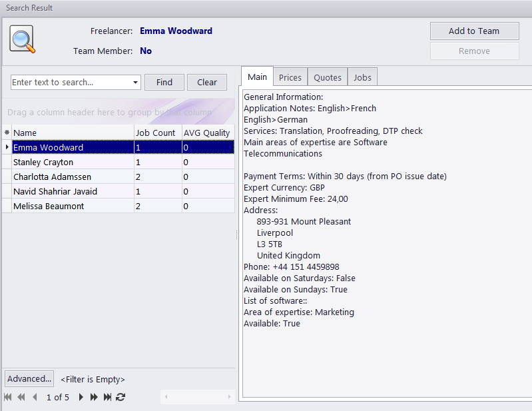The width and height of the screenshot is (532, 411).
Task: Click the Payment Terms line in details
Action: click(345, 176)
